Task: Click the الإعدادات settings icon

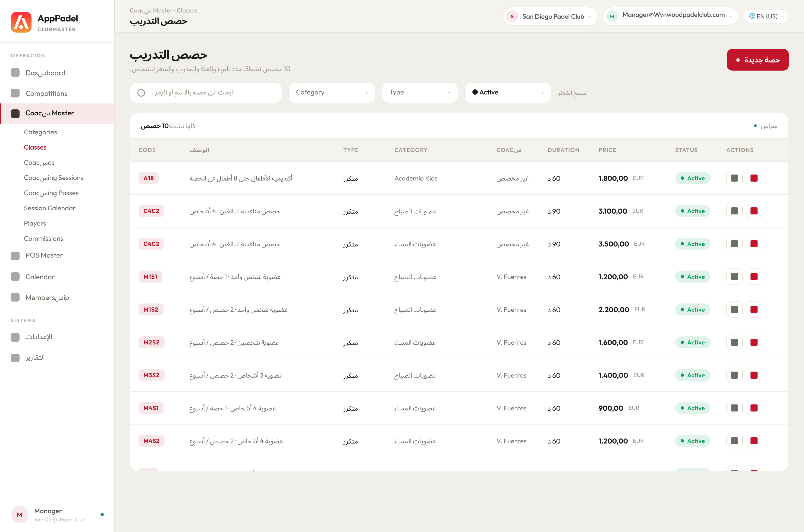Action: pos(15,337)
